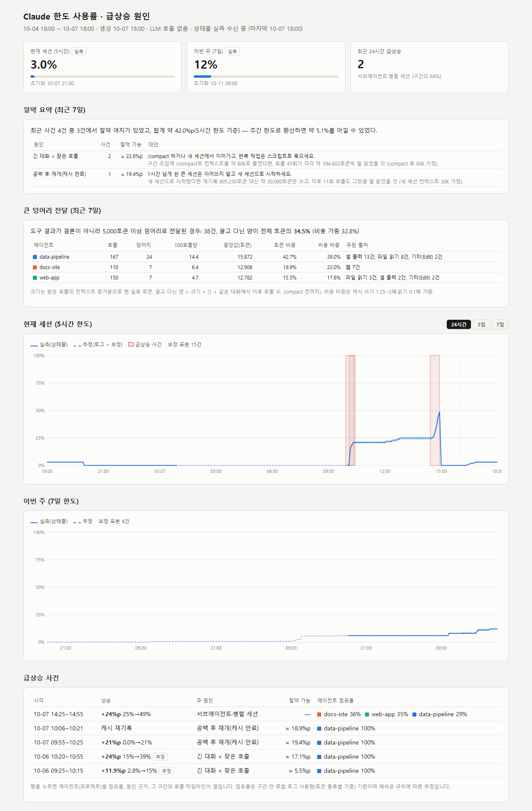Image resolution: width=532 pixels, height=811 pixels.
Task: Click the docs-site 36% share in spike table
Action: (339, 714)
